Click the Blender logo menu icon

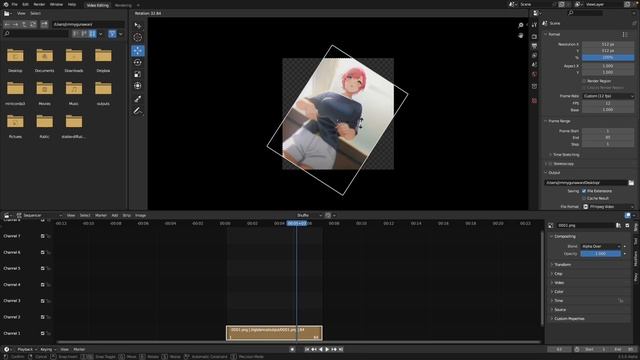click(x=6, y=4)
